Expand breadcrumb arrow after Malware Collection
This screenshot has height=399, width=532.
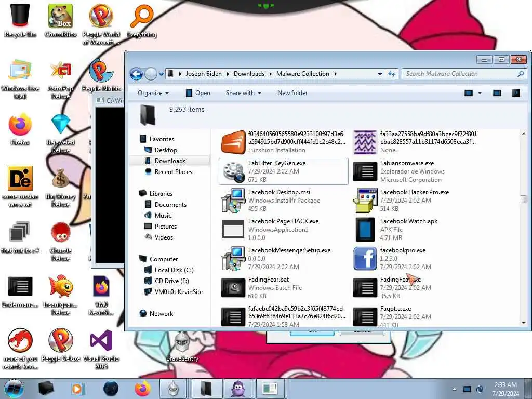tap(335, 74)
